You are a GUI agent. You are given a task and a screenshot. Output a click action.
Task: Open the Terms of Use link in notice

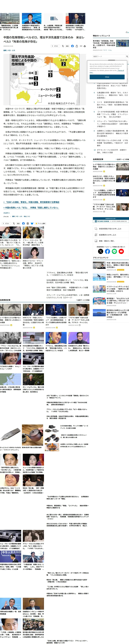pyautogui.click(x=121, y=71)
